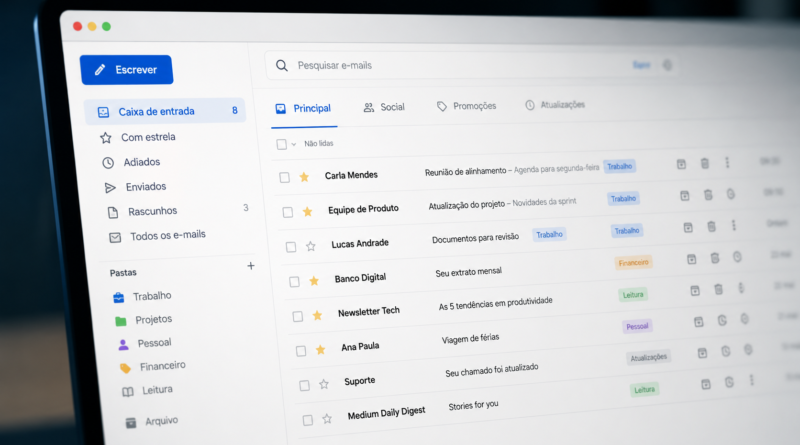The height and width of the screenshot is (445, 800).
Task: Tick the select-all checkbox above the list
Action: (281, 144)
